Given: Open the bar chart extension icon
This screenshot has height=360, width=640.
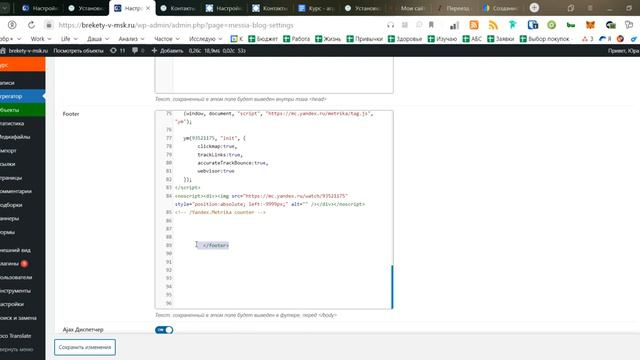Looking at the screenshot, I should point(454,25).
